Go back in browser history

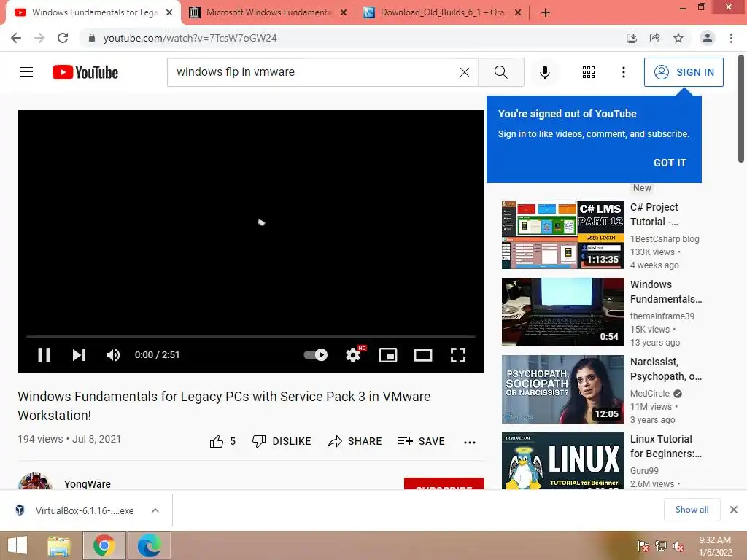(x=16, y=38)
